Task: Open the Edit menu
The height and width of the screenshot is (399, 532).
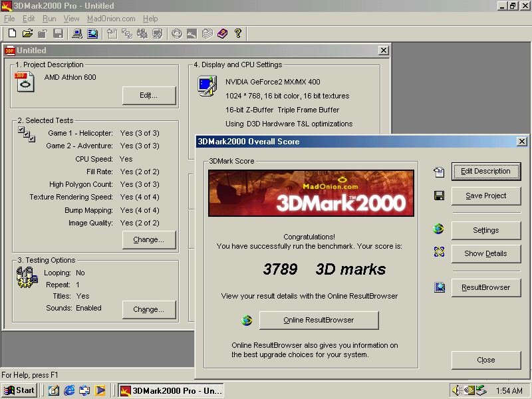Action: (x=29, y=19)
